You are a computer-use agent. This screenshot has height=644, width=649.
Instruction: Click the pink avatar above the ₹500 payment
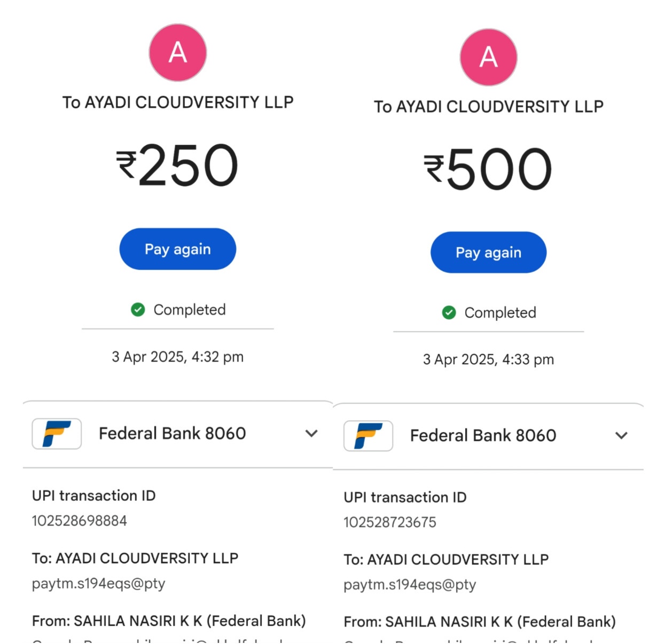click(x=488, y=57)
